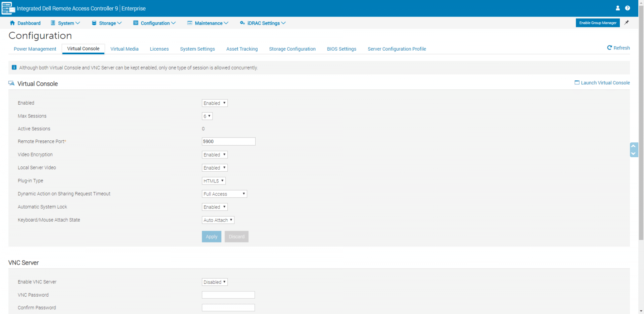This screenshot has width=644, height=314.
Task: Click the System menu server icon
Action: point(53,23)
